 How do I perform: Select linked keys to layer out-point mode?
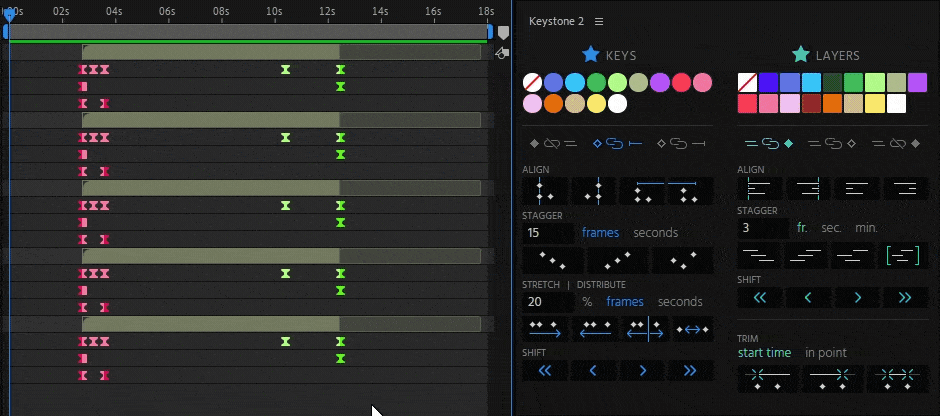click(x=680, y=143)
